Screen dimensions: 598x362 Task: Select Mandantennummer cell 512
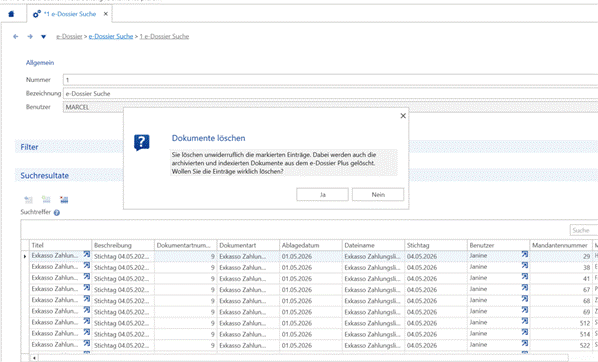tap(561, 323)
